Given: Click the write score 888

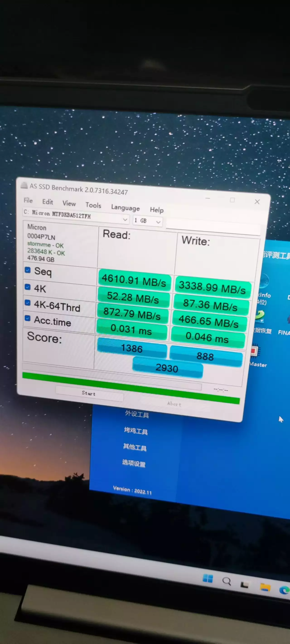Looking at the screenshot, I should (x=206, y=356).
